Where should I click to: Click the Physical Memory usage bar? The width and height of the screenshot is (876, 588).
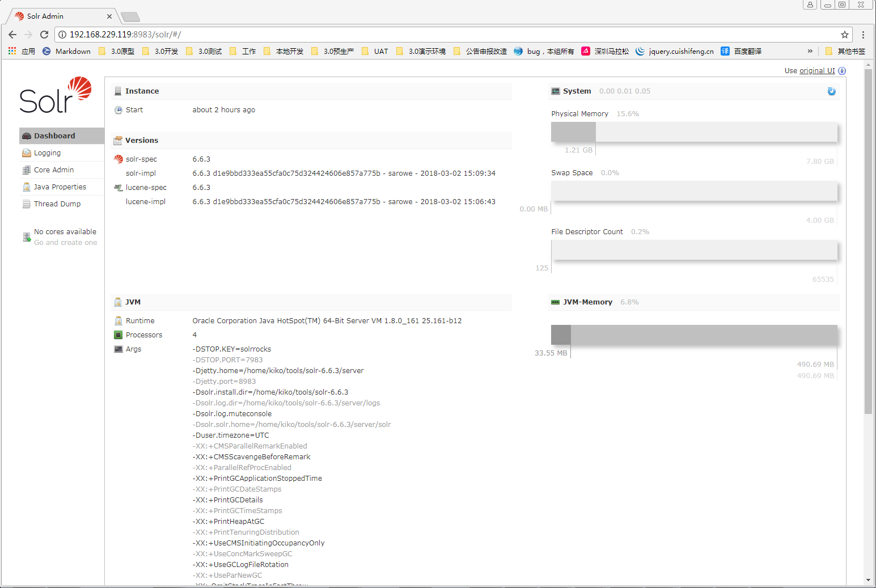click(x=694, y=132)
